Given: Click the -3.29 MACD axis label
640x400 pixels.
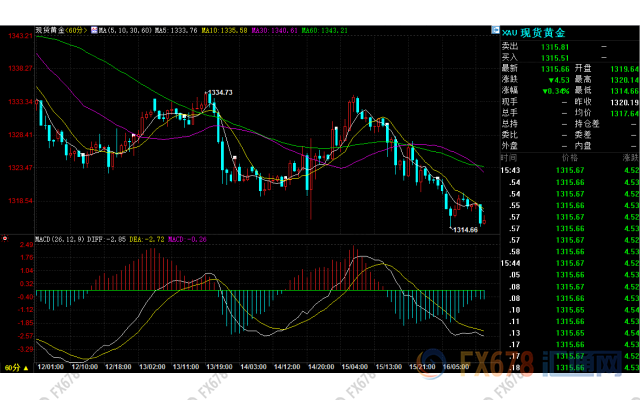Looking at the screenshot, I should pyautogui.click(x=25, y=349).
